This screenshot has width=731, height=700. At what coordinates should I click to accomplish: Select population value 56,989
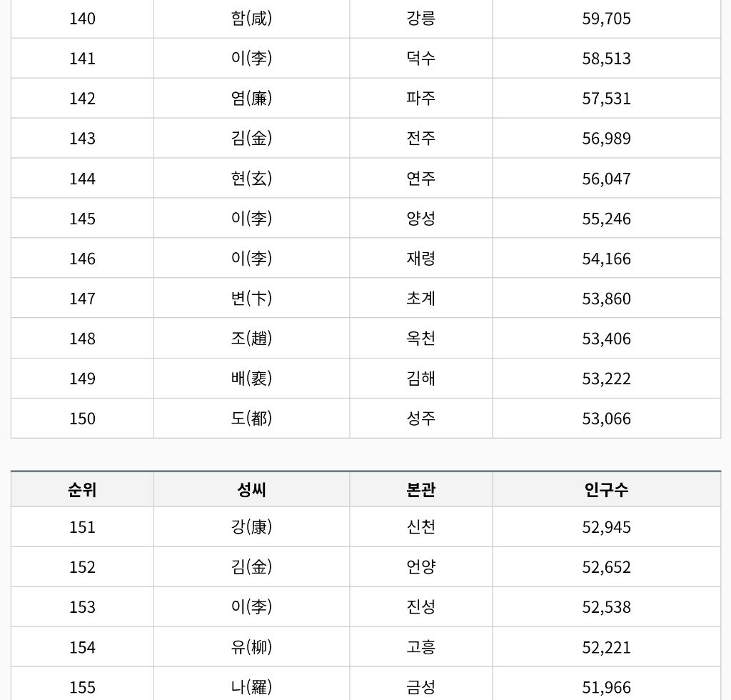[607, 139]
